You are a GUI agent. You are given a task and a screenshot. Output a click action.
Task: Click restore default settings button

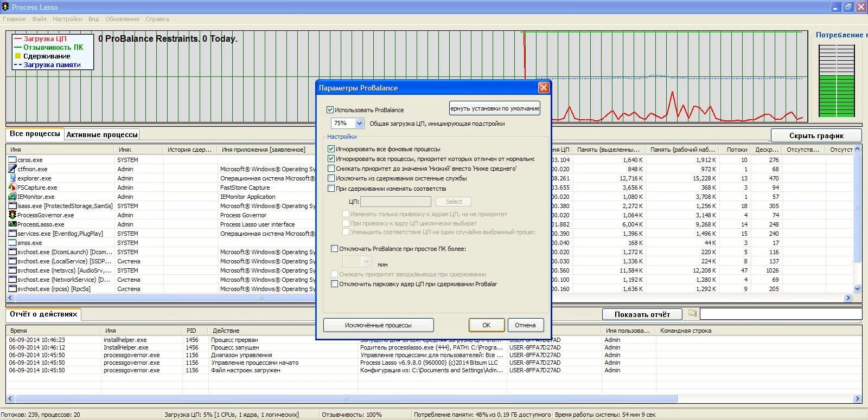tap(495, 108)
